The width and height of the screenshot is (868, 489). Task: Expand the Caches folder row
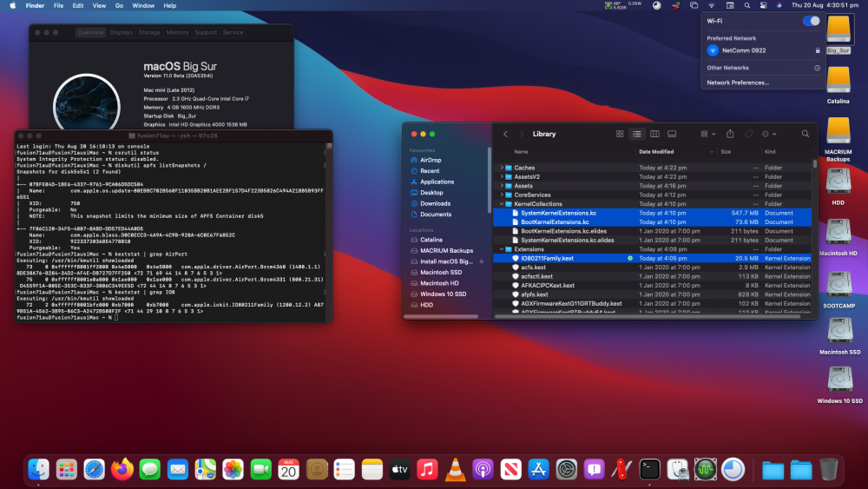pyautogui.click(x=502, y=168)
